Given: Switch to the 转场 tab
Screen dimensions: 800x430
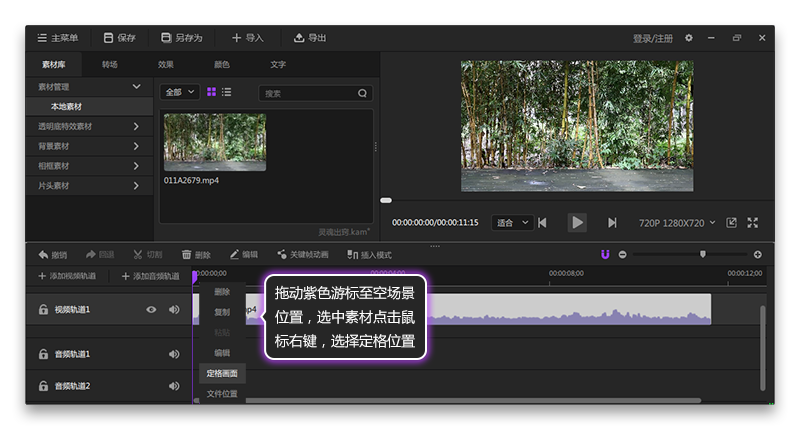Looking at the screenshot, I should click(x=110, y=65).
